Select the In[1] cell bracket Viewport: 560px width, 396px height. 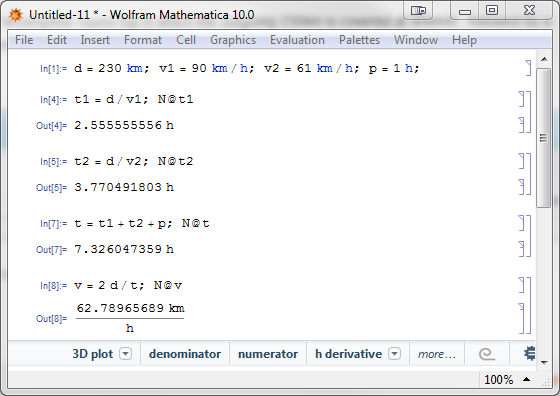[x=528, y=68]
